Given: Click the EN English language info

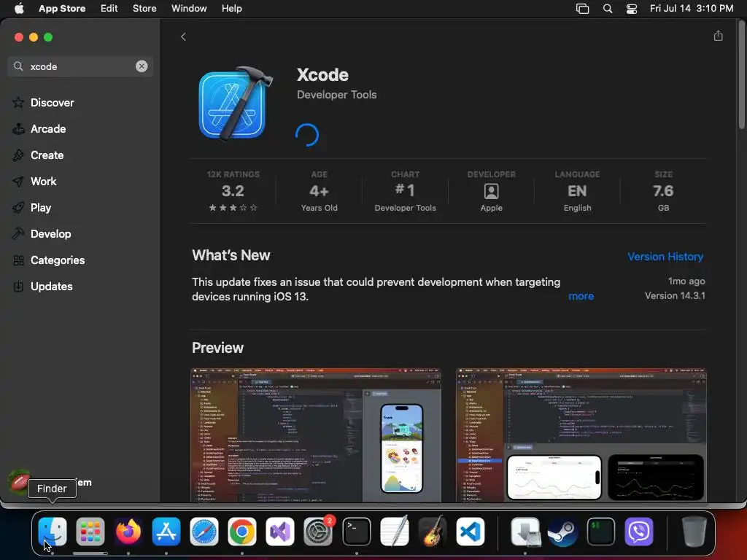Looking at the screenshot, I should 577,191.
